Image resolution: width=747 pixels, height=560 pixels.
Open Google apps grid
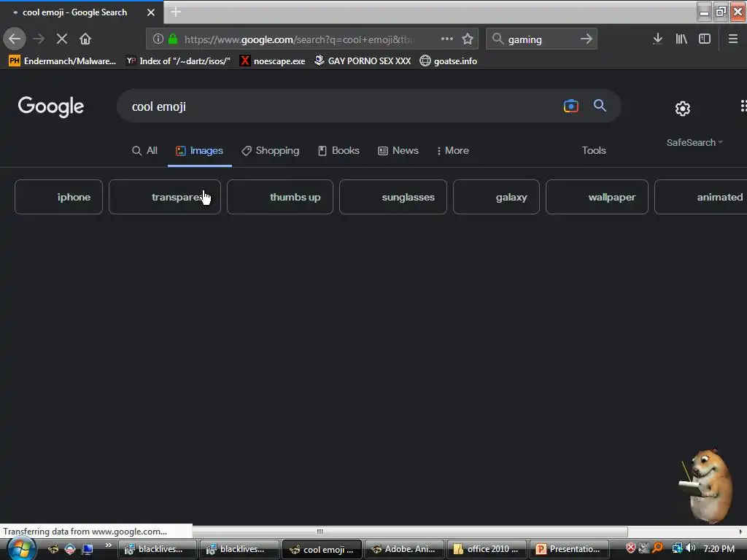pos(743,106)
